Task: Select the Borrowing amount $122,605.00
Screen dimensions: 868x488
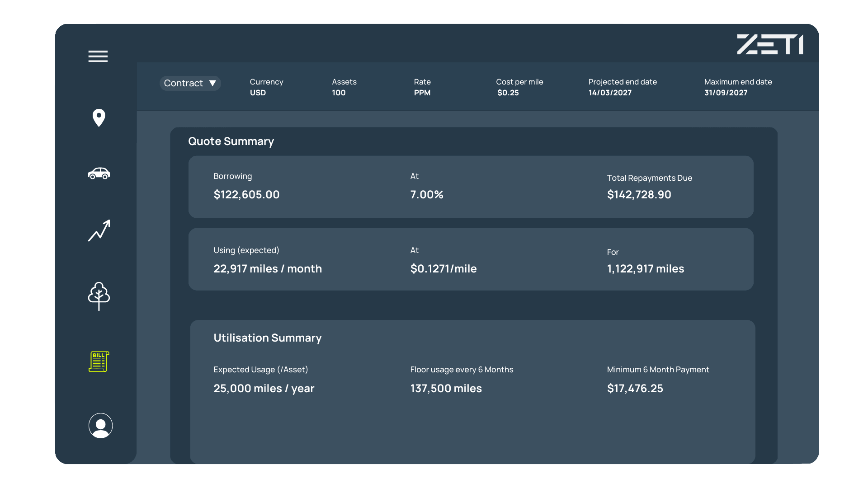Action: pyautogui.click(x=246, y=195)
